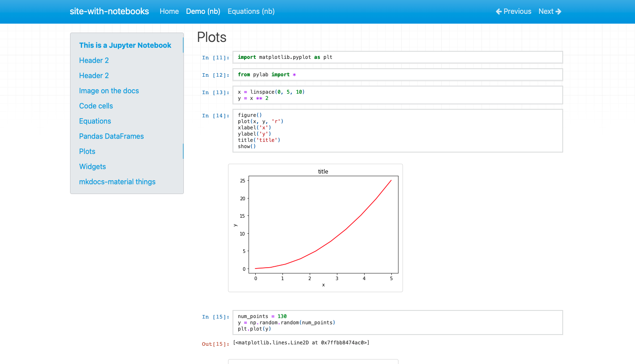Go to the Home page
Viewport: 635px width, 364px height.
point(169,12)
